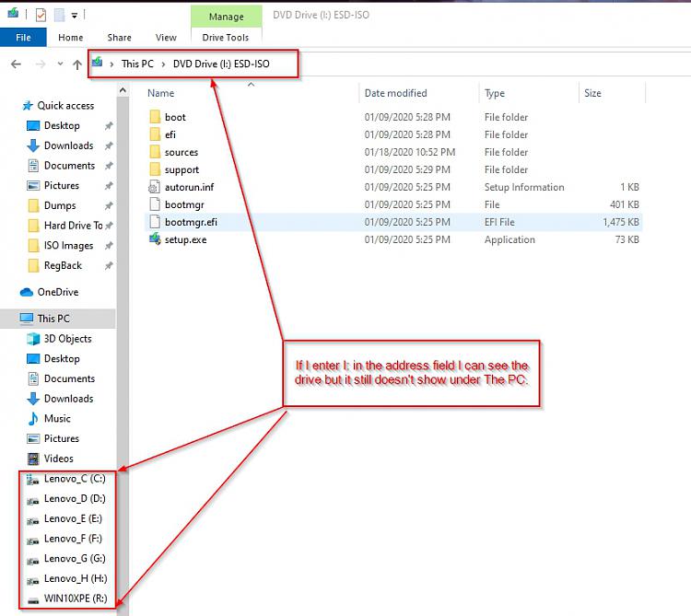The height and width of the screenshot is (616, 691).
Task: Switch to the Home ribbon tab
Action: click(71, 38)
